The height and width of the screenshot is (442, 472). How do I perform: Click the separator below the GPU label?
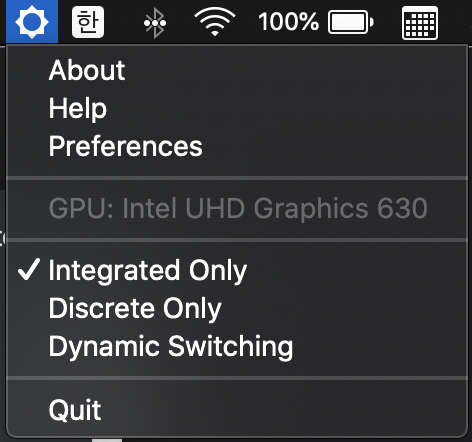[x=237, y=240]
